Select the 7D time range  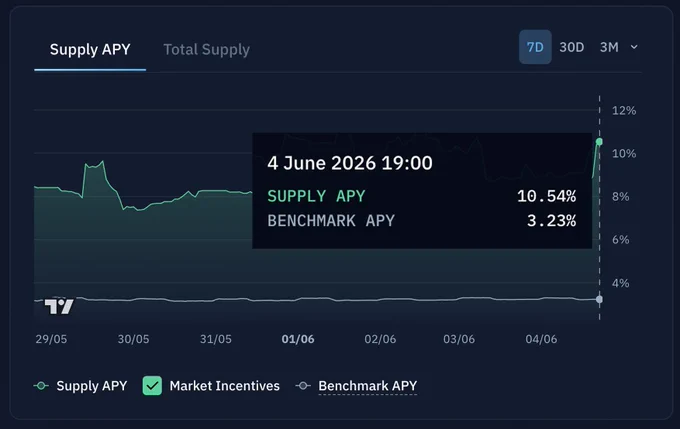point(535,47)
